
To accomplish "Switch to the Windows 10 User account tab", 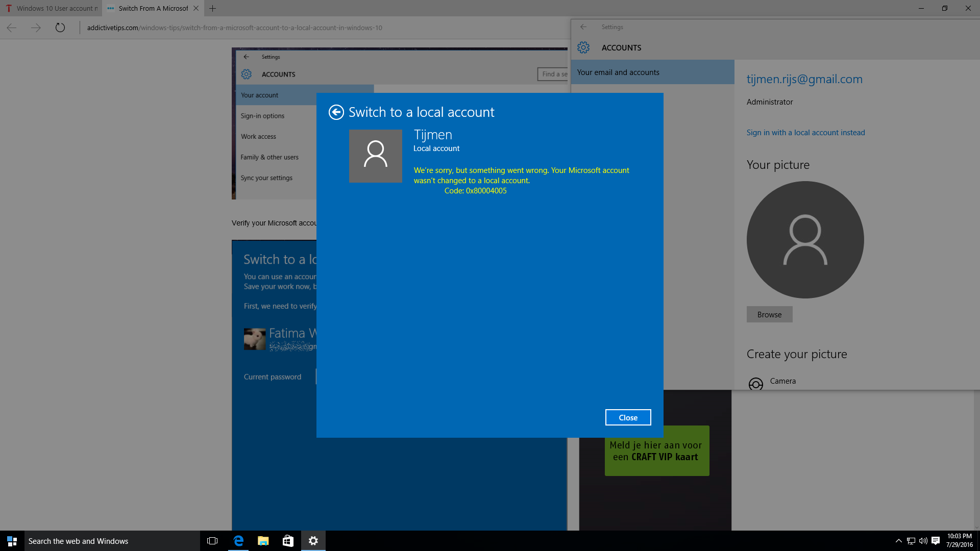I will coord(51,8).
